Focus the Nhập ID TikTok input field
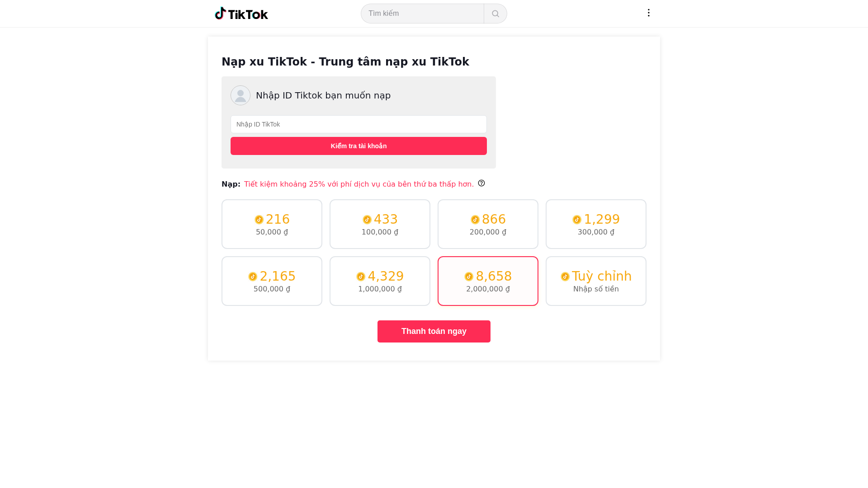Image resolution: width=868 pixels, height=488 pixels. (x=359, y=124)
